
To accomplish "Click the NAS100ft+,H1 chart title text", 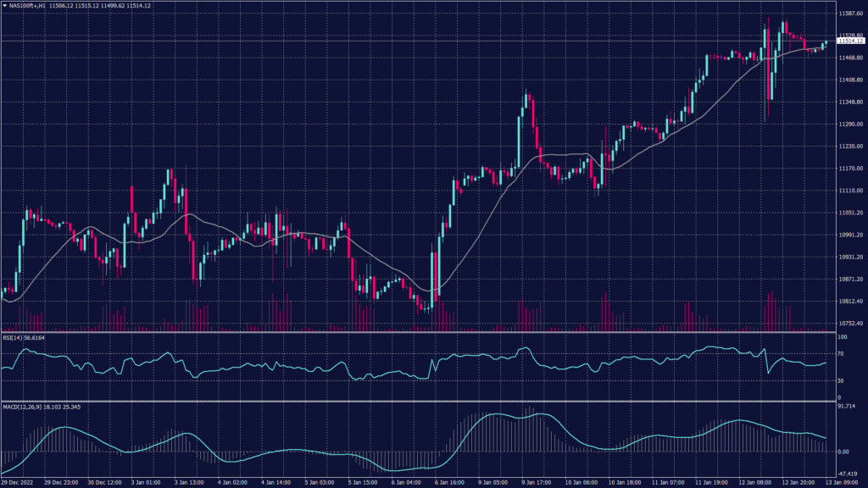I will (x=27, y=6).
